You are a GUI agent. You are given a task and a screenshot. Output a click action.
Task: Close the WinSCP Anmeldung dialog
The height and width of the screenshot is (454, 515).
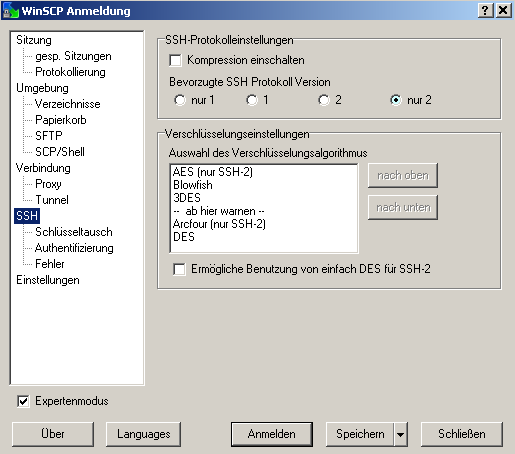click(503, 11)
